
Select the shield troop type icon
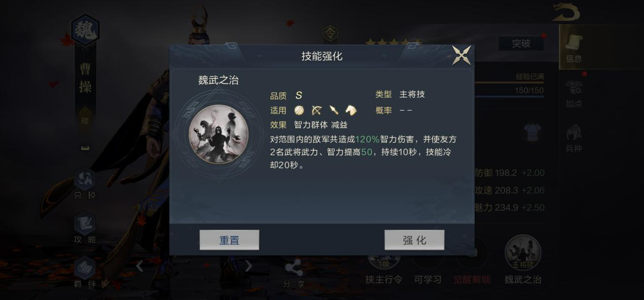point(299,110)
